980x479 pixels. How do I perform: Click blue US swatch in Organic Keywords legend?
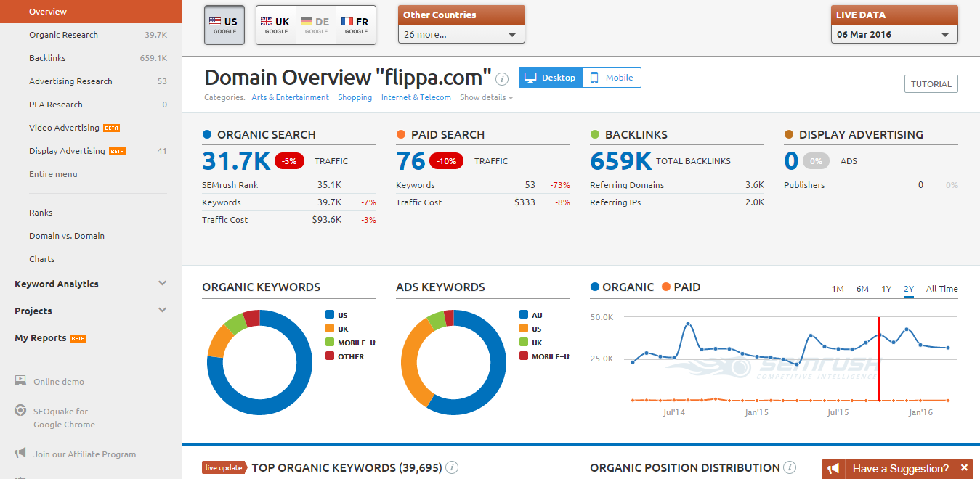[x=330, y=315]
